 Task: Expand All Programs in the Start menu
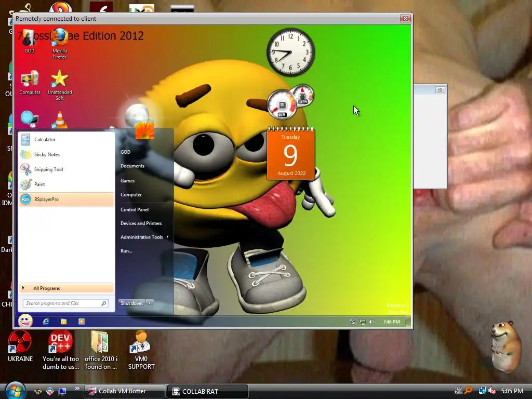pyautogui.click(x=66, y=288)
